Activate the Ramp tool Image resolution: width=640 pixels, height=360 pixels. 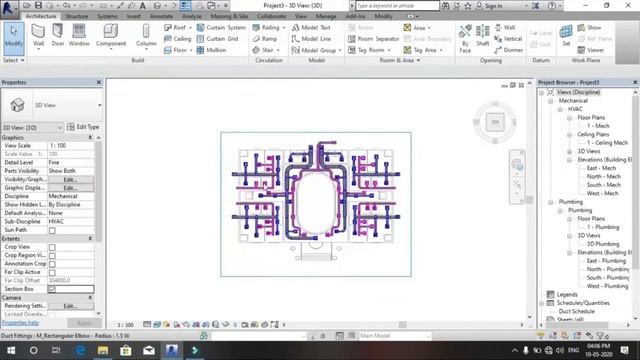[264, 39]
